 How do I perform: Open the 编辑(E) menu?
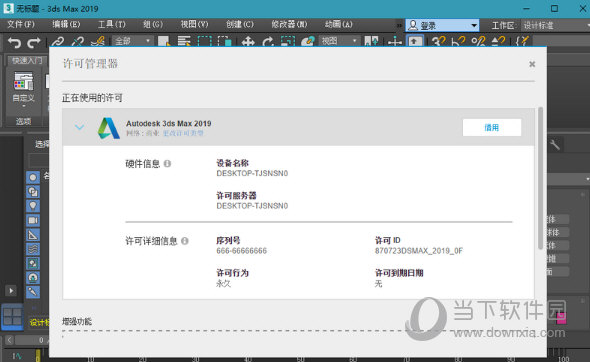[66, 24]
